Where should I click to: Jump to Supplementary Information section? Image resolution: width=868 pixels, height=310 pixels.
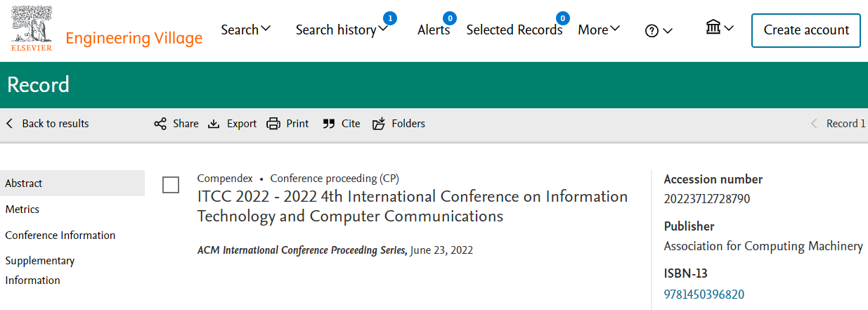pos(40,271)
